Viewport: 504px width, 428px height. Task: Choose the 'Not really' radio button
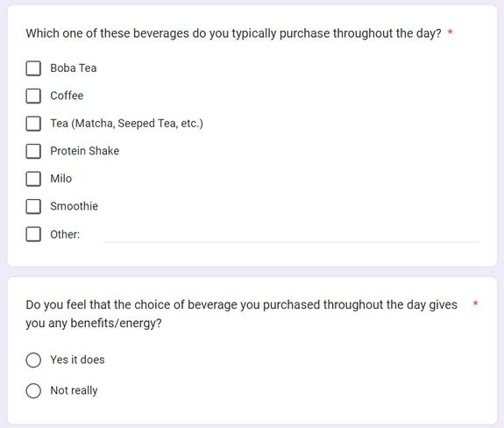click(x=33, y=390)
